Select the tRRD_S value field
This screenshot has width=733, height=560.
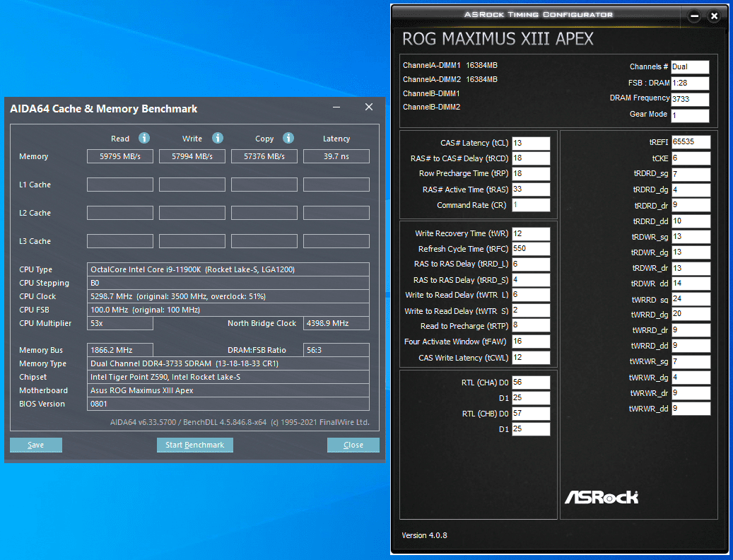click(531, 279)
